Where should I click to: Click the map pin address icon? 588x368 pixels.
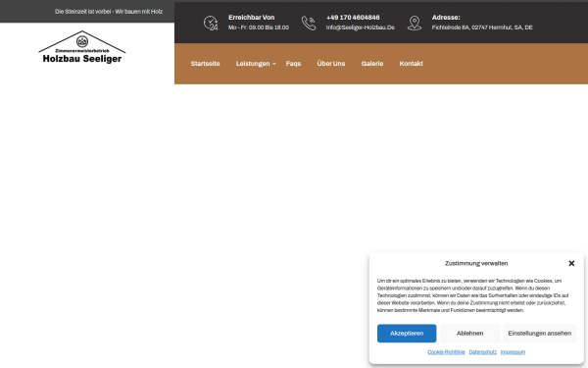[x=415, y=23]
